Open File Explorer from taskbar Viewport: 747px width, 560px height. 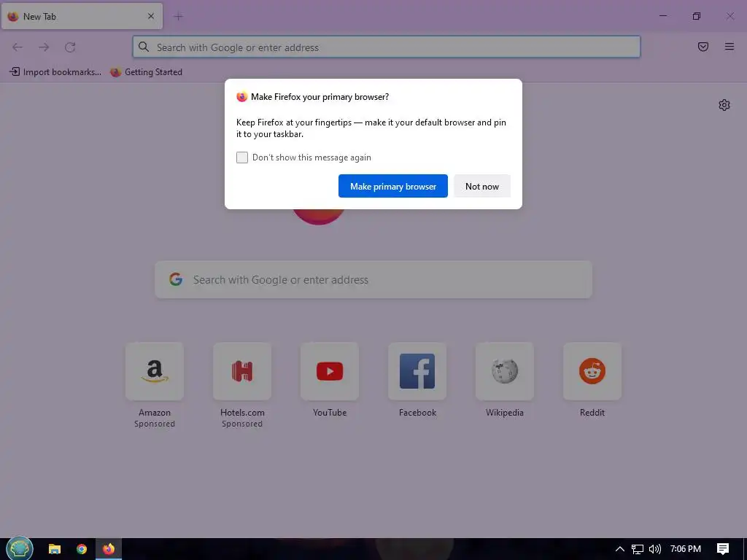(55, 549)
